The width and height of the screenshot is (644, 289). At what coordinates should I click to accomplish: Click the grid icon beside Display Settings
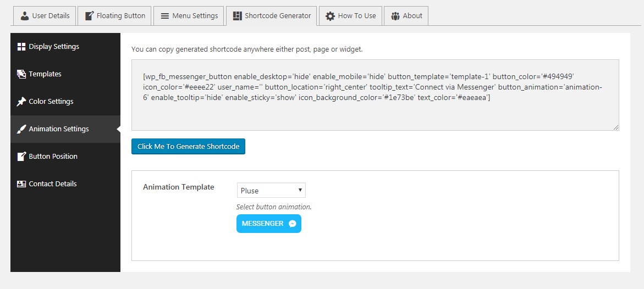tap(21, 47)
